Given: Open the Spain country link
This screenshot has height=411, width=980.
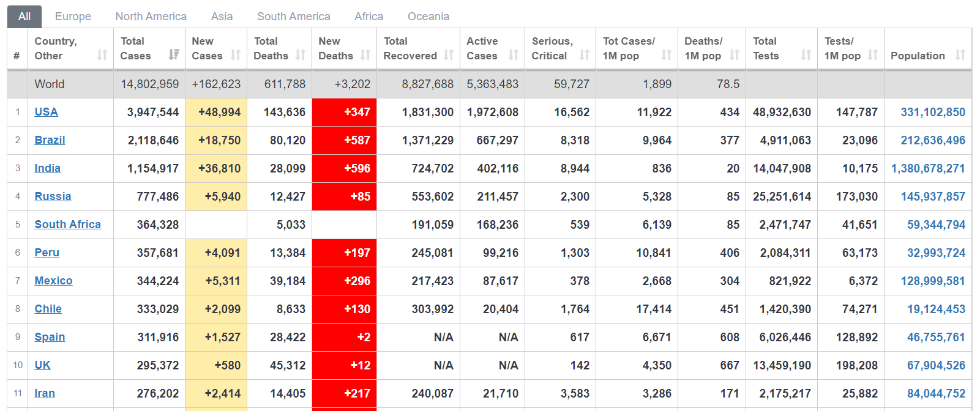Looking at the screenshot, I should coord(50,337).
